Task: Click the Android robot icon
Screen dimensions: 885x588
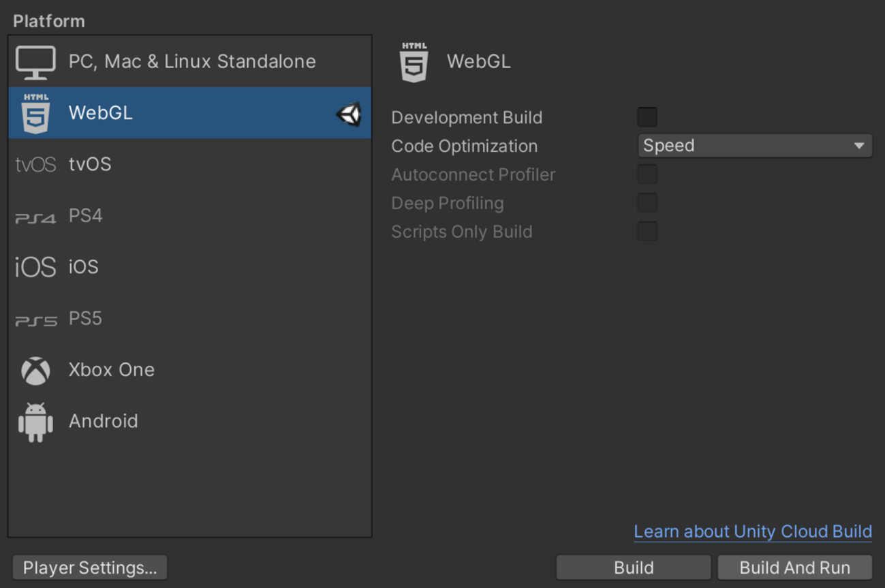Action: point(35,422)
